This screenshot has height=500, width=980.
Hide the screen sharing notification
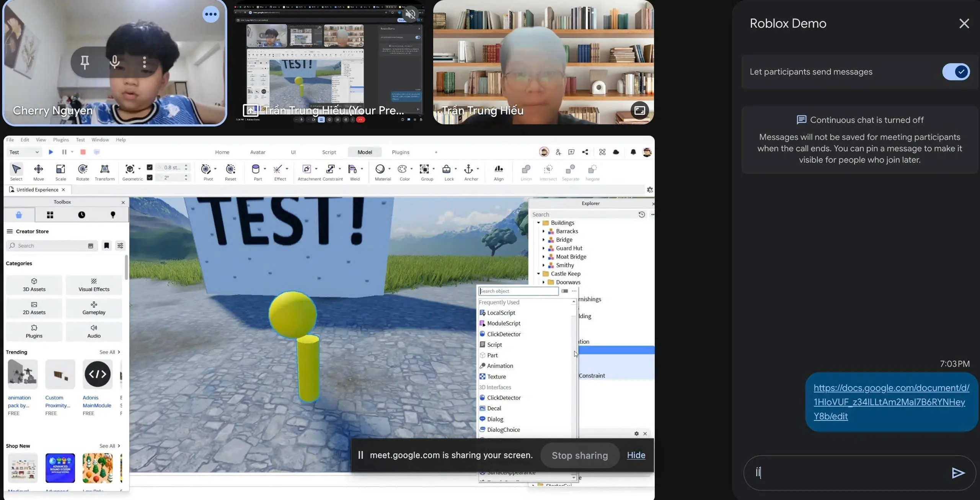636,455
